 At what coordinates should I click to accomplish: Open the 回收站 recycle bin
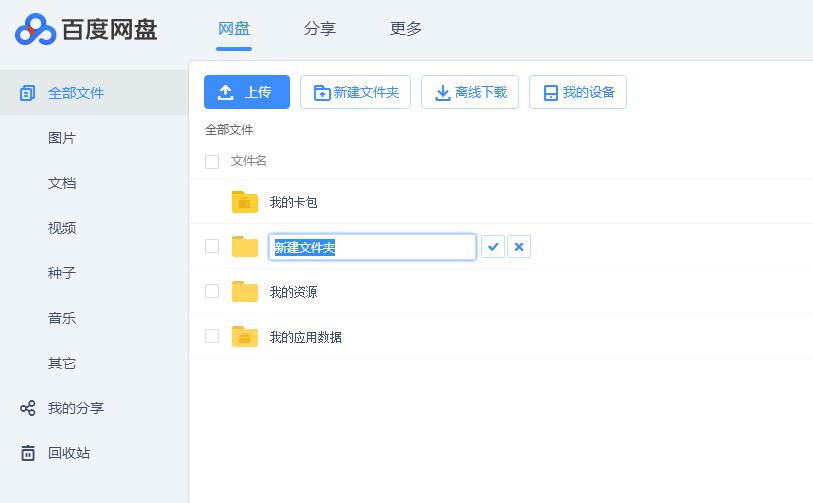tap(68, 453)
